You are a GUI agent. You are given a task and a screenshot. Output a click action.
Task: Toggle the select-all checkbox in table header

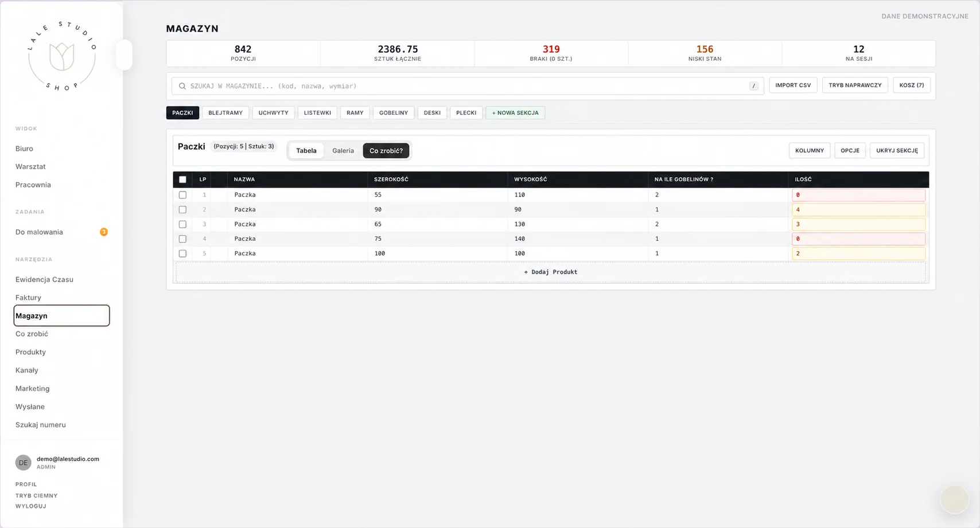(x=182, y=179)
